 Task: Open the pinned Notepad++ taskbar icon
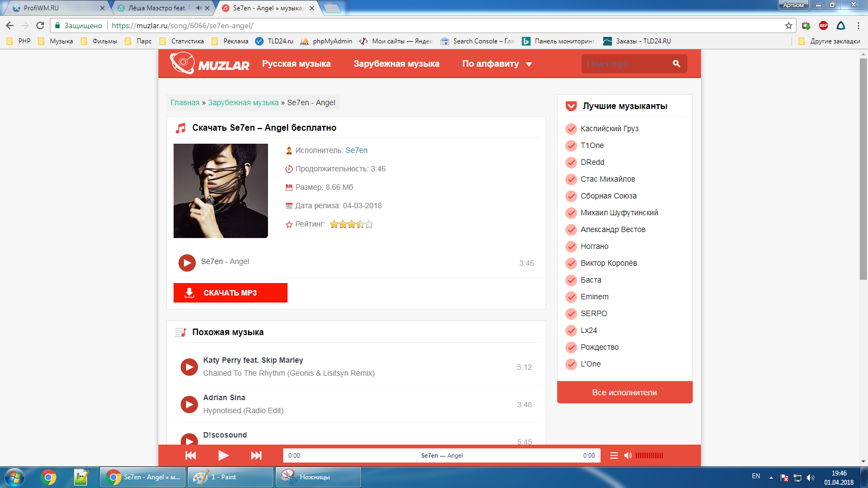81,477
